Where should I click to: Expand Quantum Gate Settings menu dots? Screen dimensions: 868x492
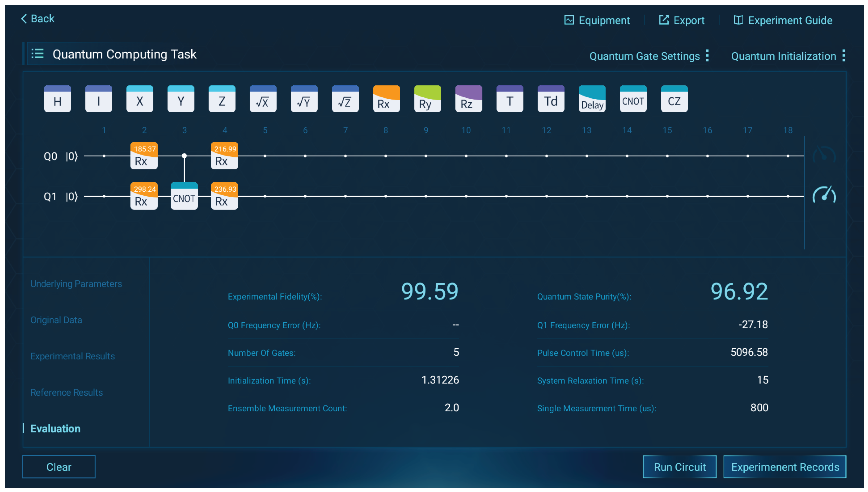707,56
